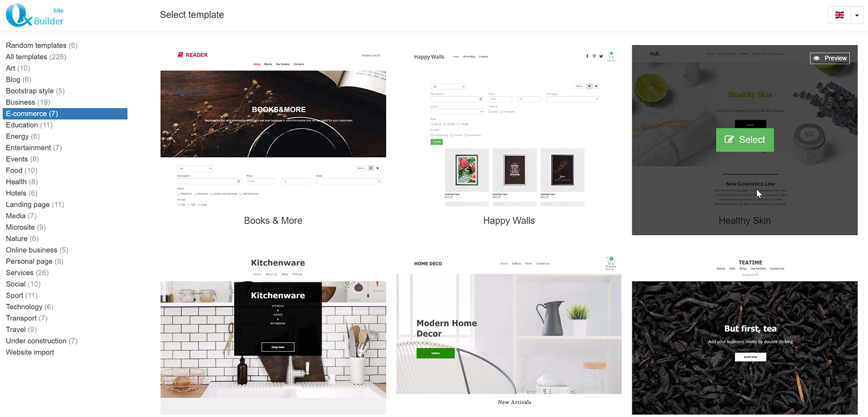Select the Bootstrap style category
868x417 pixels.
click(x=35, y=91)
